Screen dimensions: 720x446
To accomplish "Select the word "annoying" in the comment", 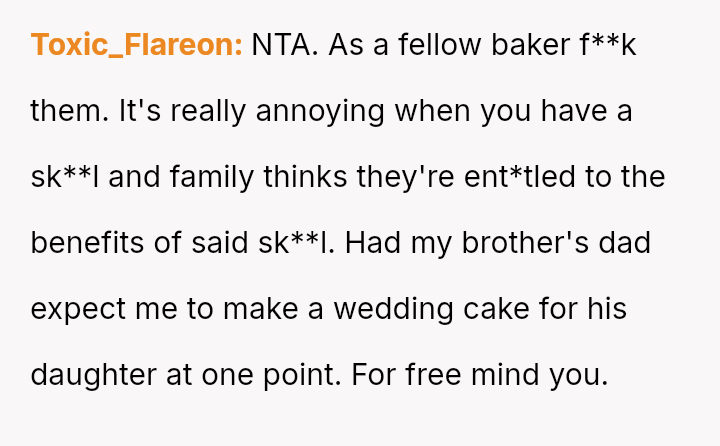I will pos(320,111).
